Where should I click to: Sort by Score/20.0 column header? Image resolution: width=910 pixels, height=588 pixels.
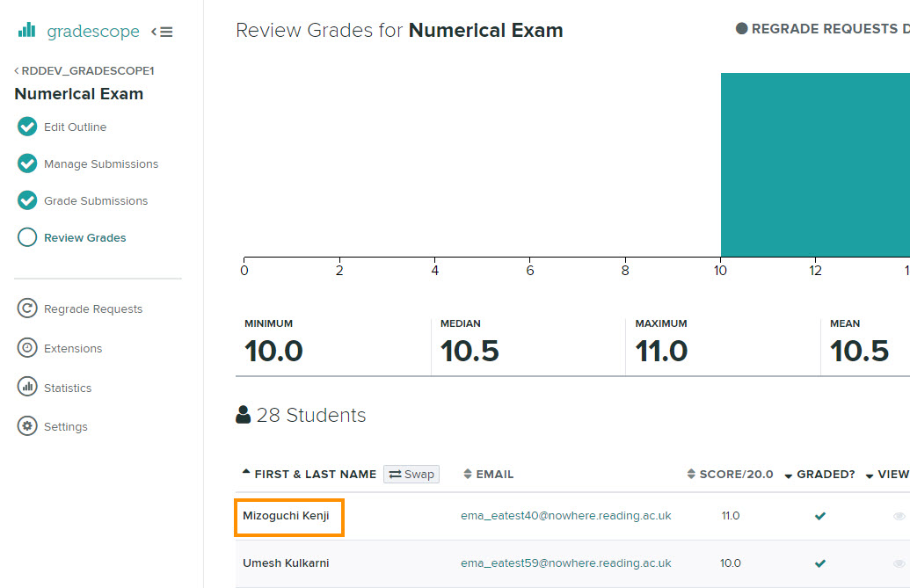735,474
